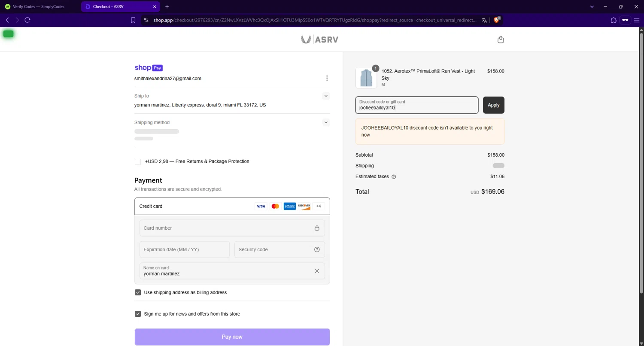Screen dimensions: 644x346
Task: Open the browser hamburger menu
Action: click(637, 20)
